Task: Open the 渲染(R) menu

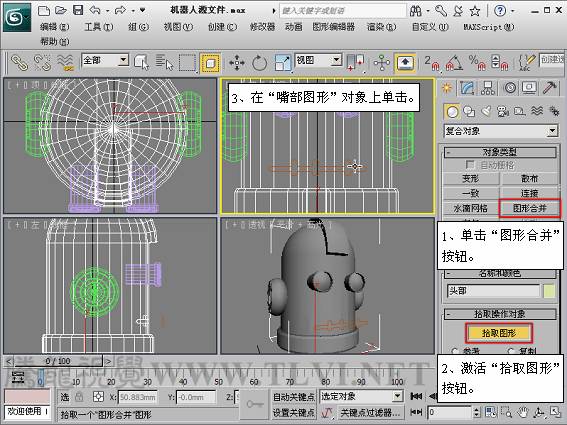Action: click(381, 27)
